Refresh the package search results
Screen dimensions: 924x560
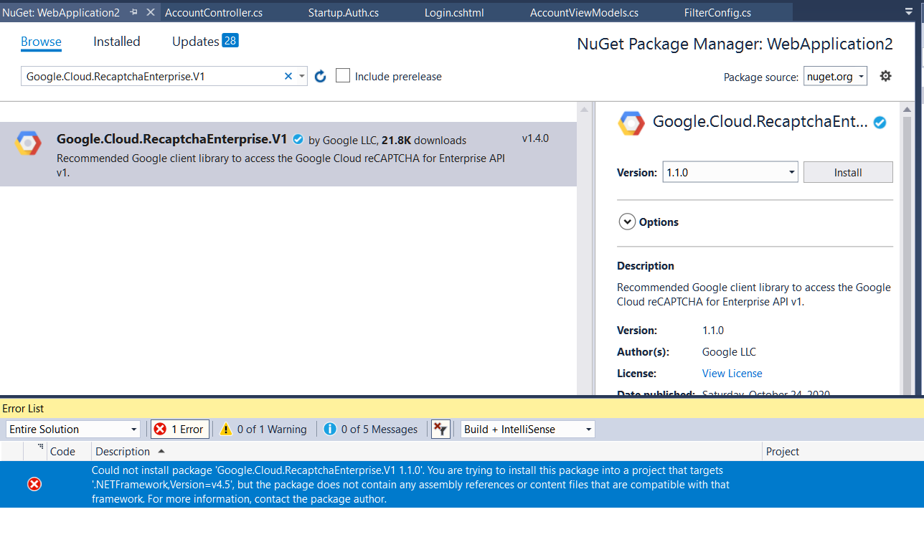point(321,76)
